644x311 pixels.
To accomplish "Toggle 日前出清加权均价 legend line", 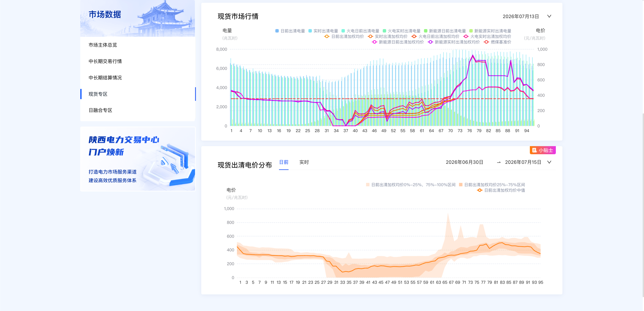I will pos(344,36).
